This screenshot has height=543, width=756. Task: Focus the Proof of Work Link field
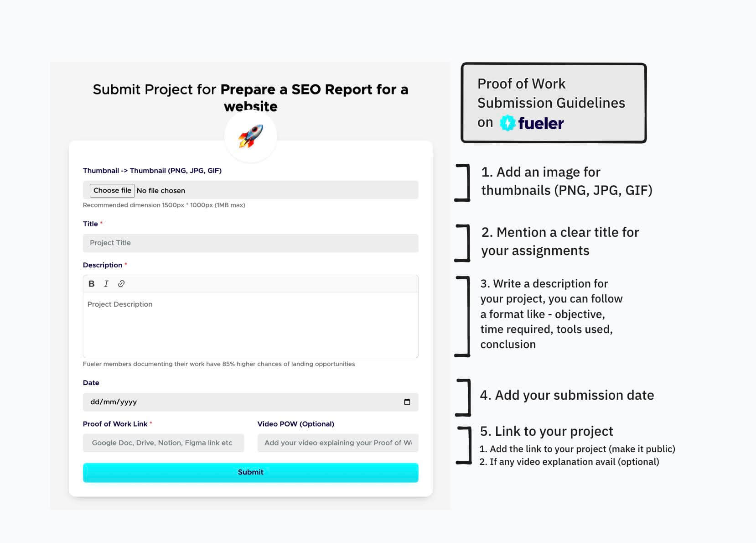[x=163, y=443]
